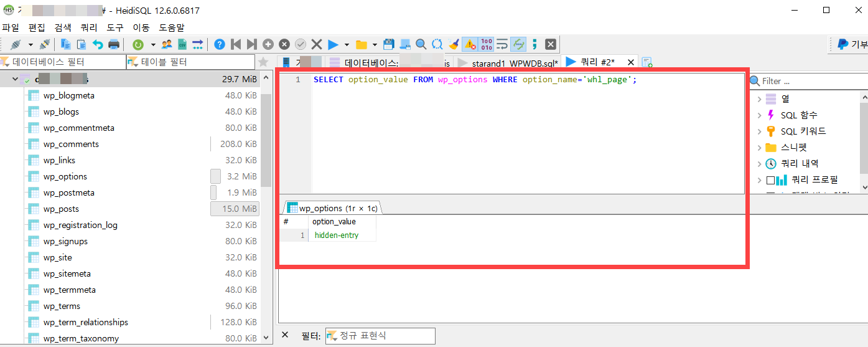
Task: Click the 테이블 필터 input field
Action: [190, 62]
